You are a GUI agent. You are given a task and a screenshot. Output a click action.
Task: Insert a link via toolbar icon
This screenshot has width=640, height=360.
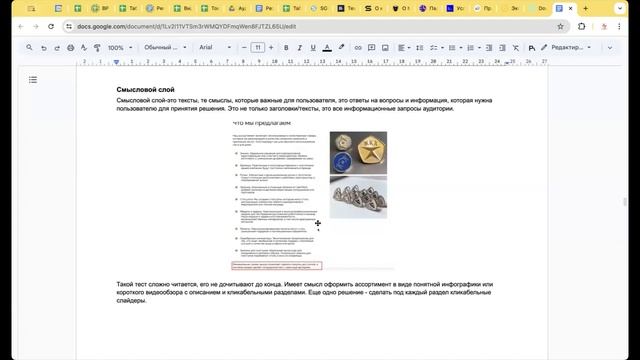click(358, 48)
